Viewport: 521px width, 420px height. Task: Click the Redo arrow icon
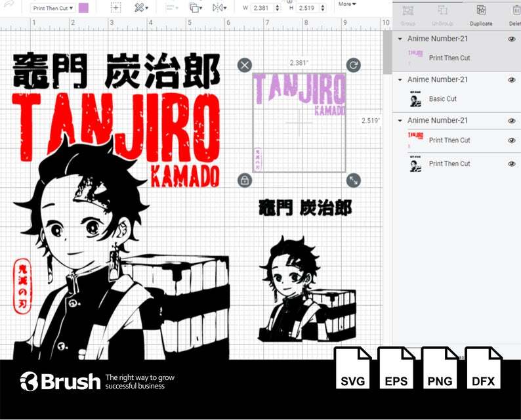click(x=9, y=4)
